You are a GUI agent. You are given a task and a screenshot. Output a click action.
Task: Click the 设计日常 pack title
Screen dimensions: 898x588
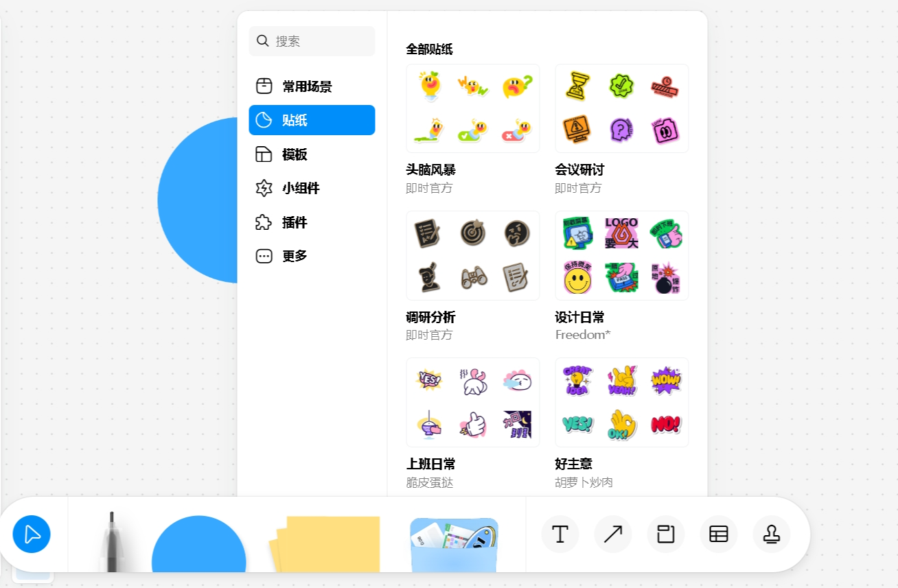(579, 317)
